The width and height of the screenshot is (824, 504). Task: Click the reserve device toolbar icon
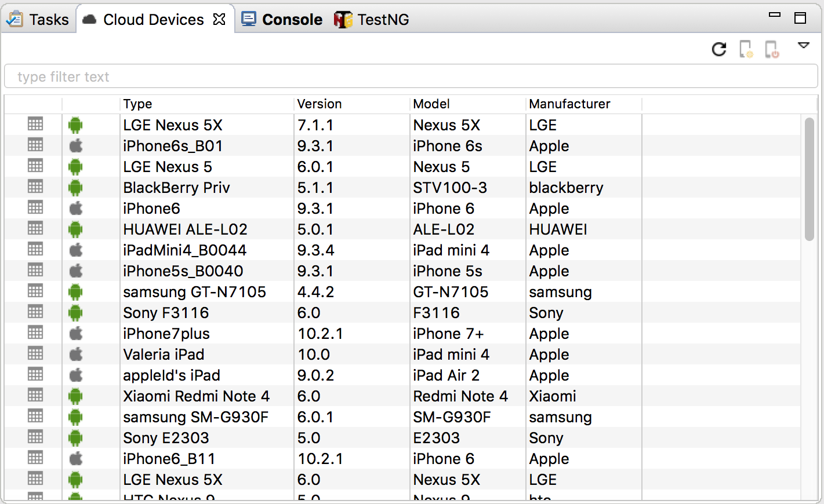746,49
